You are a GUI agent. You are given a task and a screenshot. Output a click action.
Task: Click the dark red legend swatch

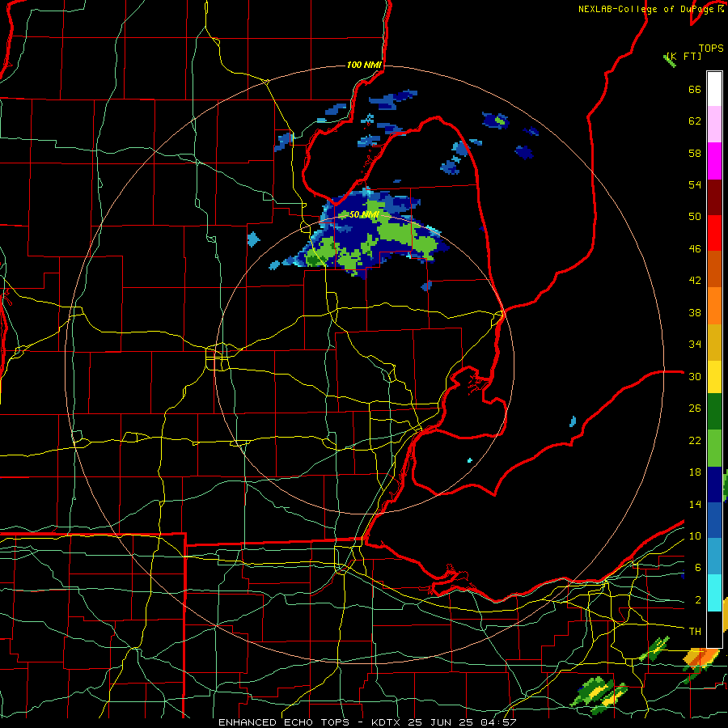click(x=714, y=197)
